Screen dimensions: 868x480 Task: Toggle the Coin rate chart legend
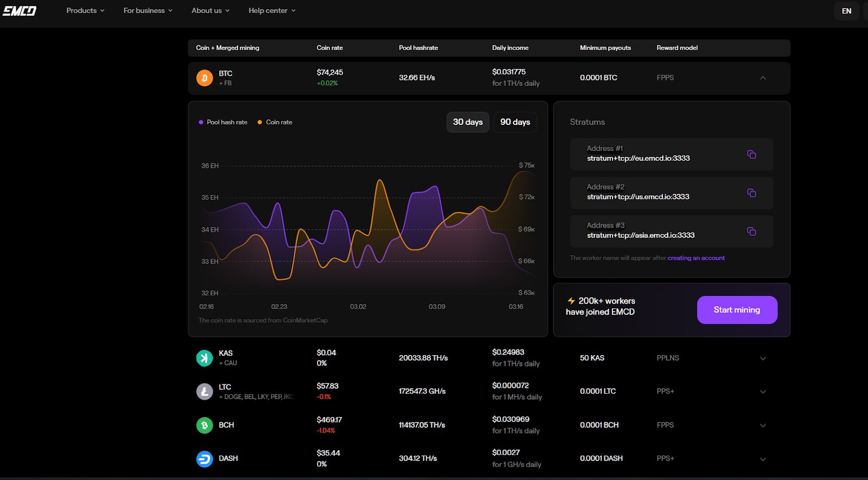(275, 122)
